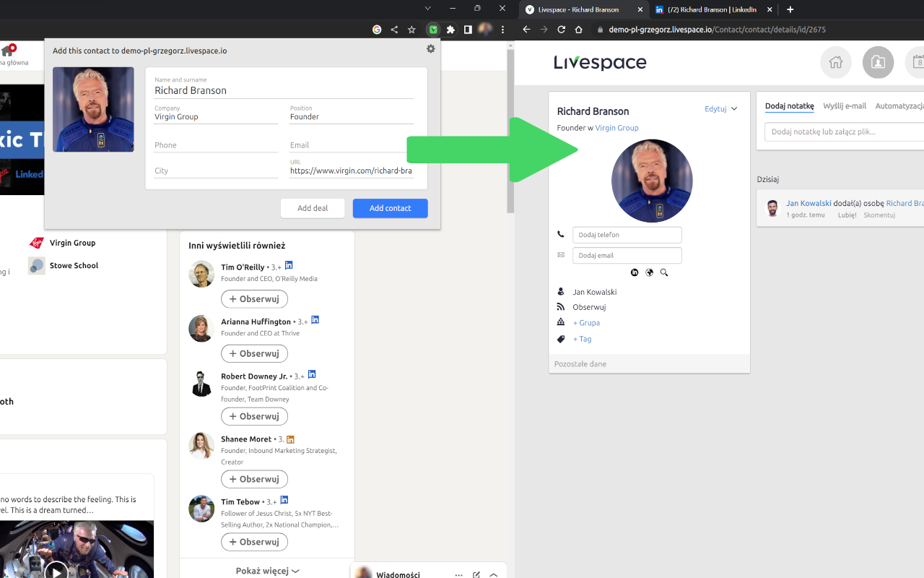This screenshot has height=578, width=924.
Task: Click the RSS icon beside Obserwuj
Action: tap(561, 307)
